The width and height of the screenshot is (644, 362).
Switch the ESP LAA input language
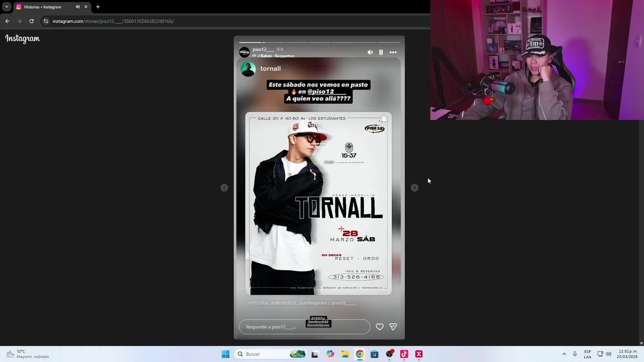point(588,354)
